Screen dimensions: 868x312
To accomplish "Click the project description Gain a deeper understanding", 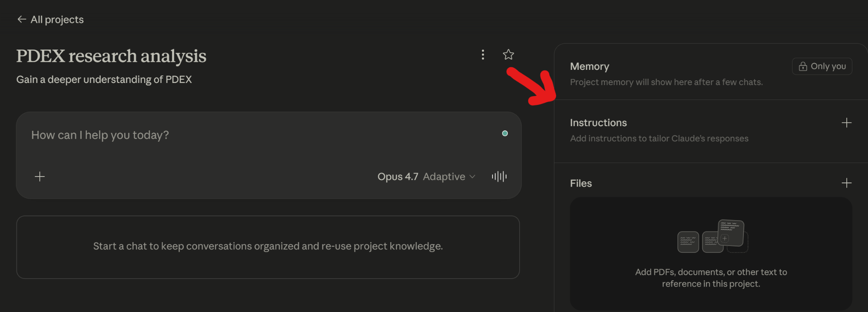I will pos(104,80).
